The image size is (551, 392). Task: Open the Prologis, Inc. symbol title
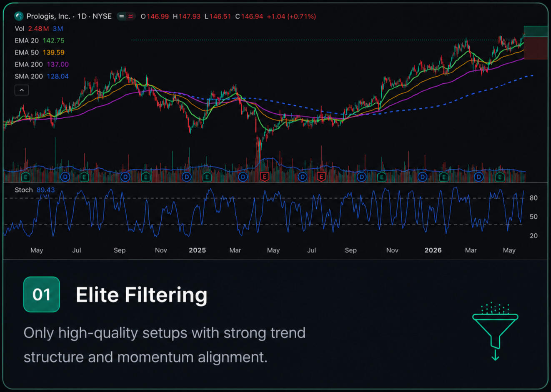coord(69,16)
